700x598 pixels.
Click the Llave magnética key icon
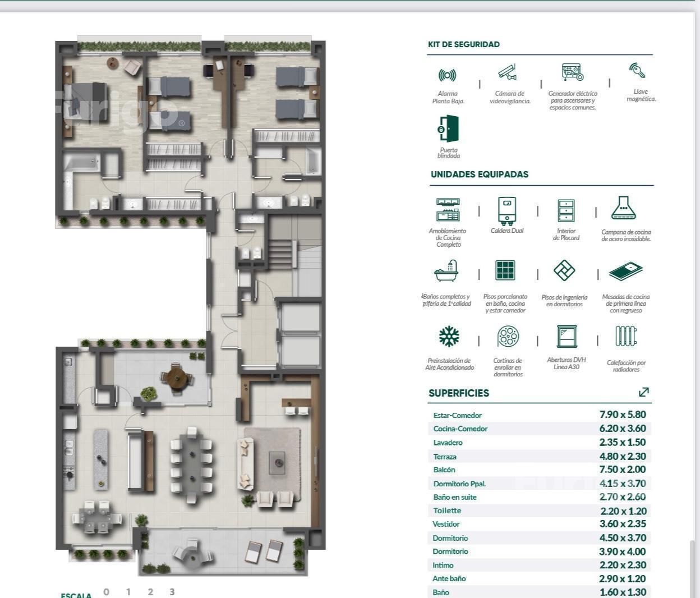[637, 71]
